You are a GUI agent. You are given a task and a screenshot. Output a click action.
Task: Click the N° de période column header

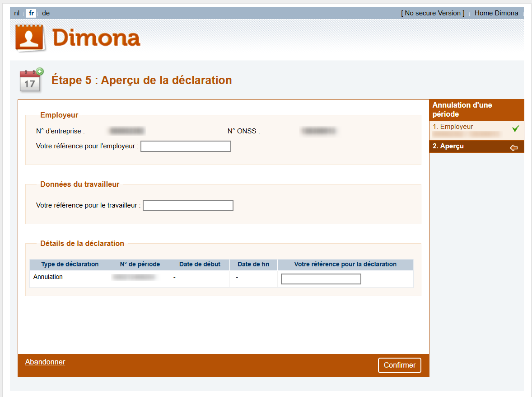[x=140, y=264]
